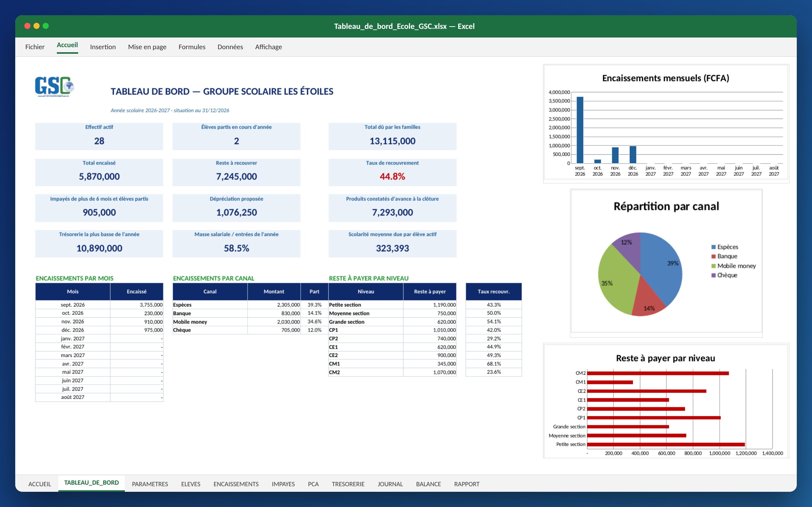This screenshot has height=507, width=812.
Task: Open the Formules ribbon tab
Action: tap(192, 47)
